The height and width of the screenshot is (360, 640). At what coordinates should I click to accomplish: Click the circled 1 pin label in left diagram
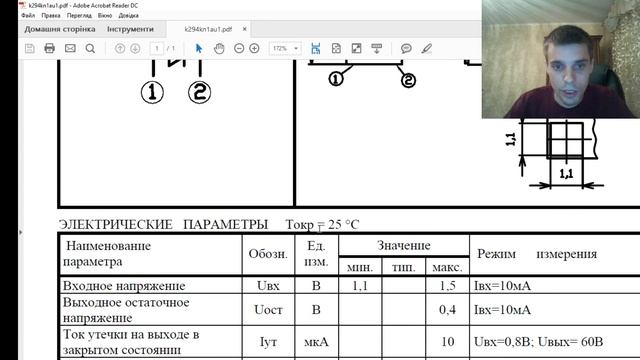pyautogui.click(x=152, y=92)
